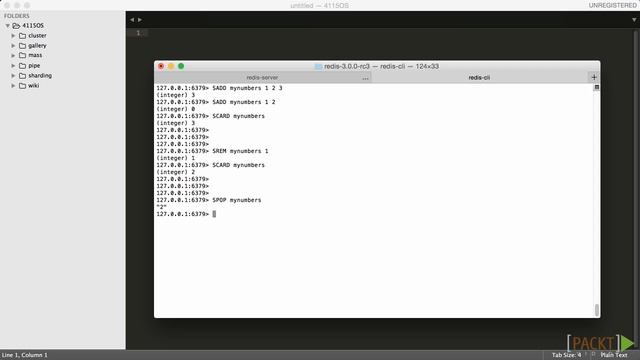Screen dimensions: 640x360
Task: Select the sharding folder name
Action: click(40, 76)
